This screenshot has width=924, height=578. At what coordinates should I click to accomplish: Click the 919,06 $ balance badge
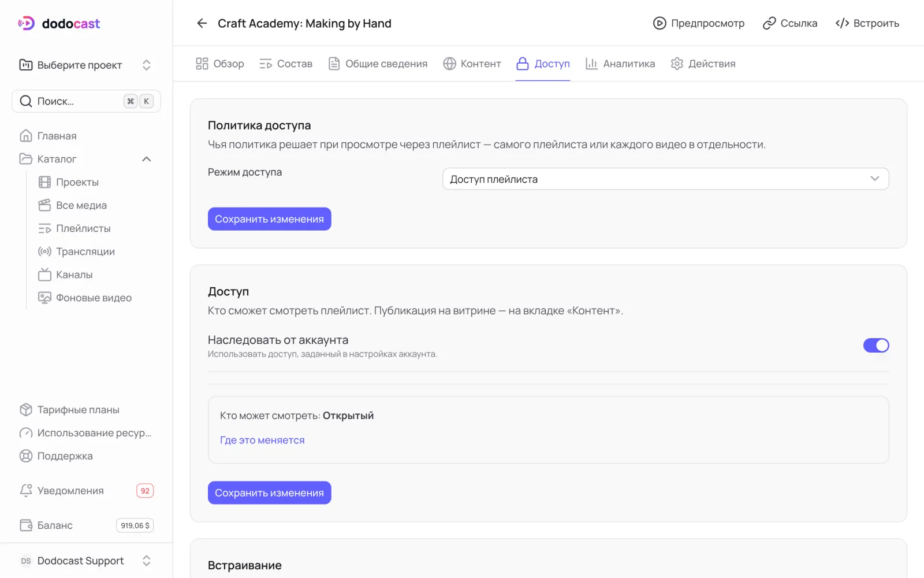coord(135,525)
